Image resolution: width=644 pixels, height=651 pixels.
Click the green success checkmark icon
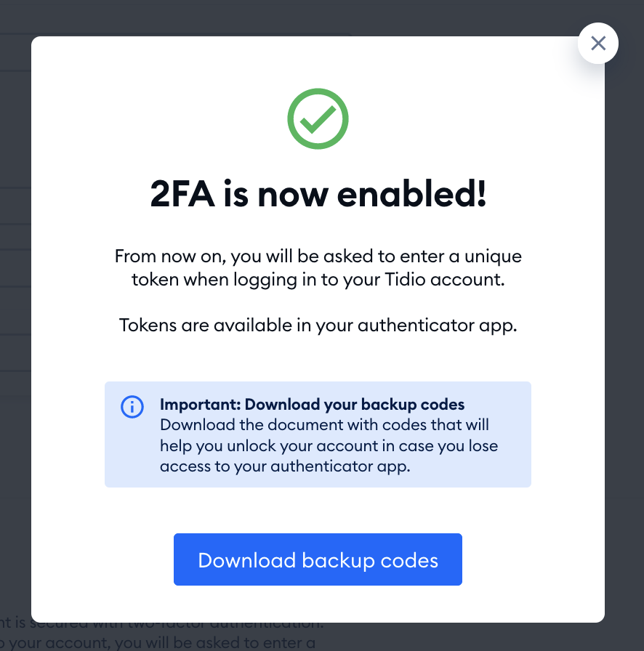click(x=318, y=118)
